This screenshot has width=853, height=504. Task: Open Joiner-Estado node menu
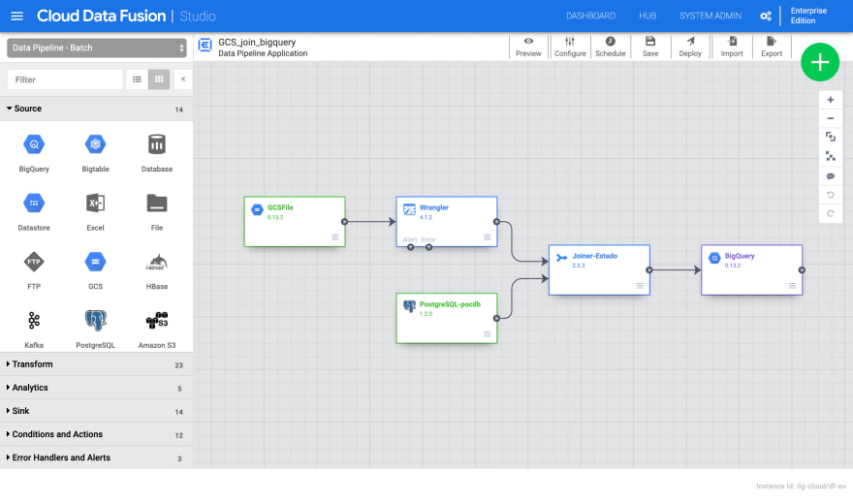point(640,286)
